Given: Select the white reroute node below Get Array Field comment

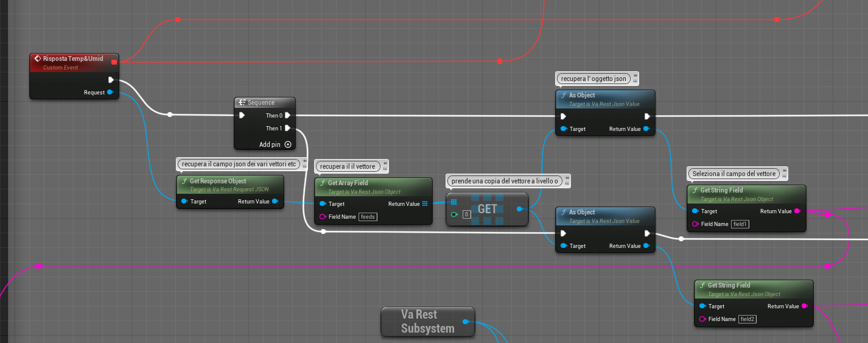Looking at the screenshot, I should coord(323,232).
